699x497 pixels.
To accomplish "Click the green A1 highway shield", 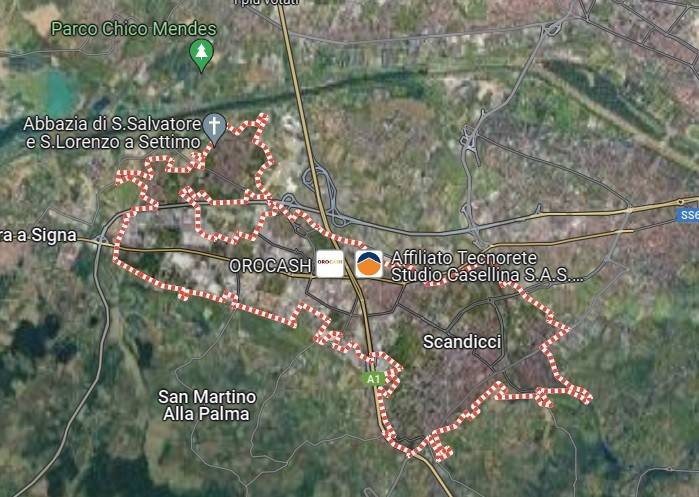I will click(374, 379).
